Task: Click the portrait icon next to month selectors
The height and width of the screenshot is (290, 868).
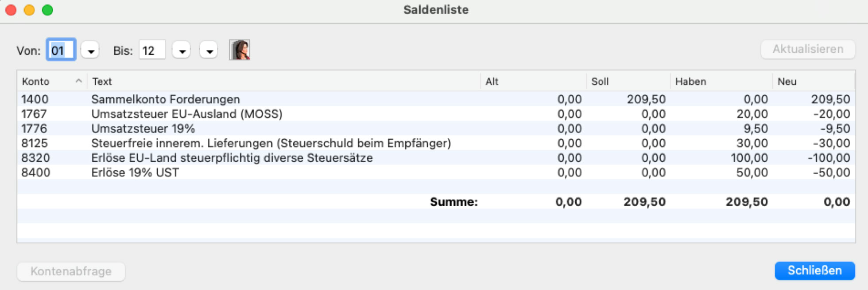Action: [x=240, y=50]
